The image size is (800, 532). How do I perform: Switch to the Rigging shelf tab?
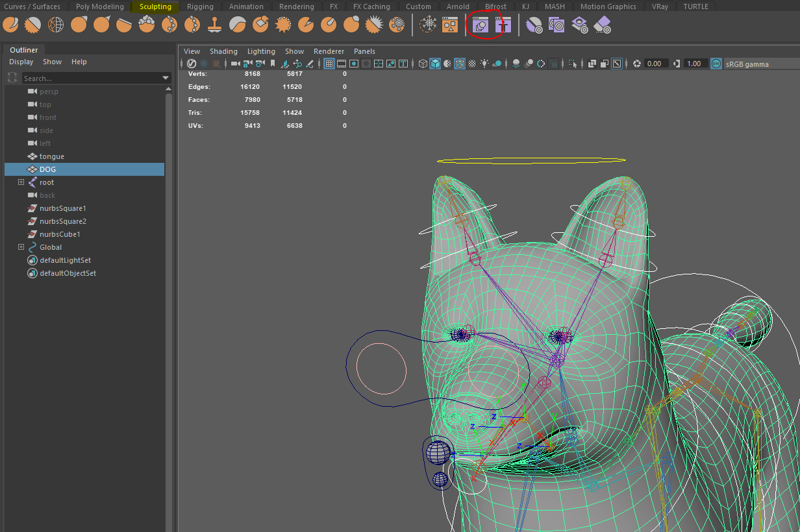click(200, 6)
